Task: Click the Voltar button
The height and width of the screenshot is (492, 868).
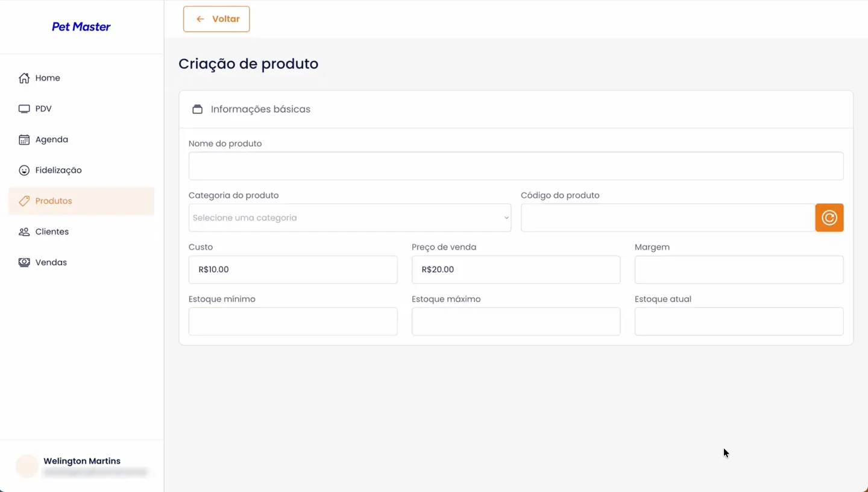Action: pyautogui.click(x=216, y=19)
